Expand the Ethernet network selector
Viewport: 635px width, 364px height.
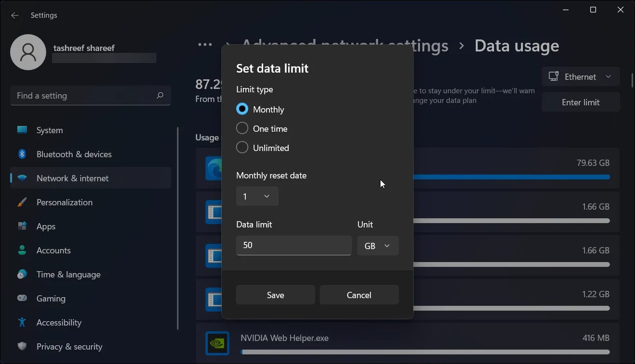pyautogui.click(x=581, y=76)
